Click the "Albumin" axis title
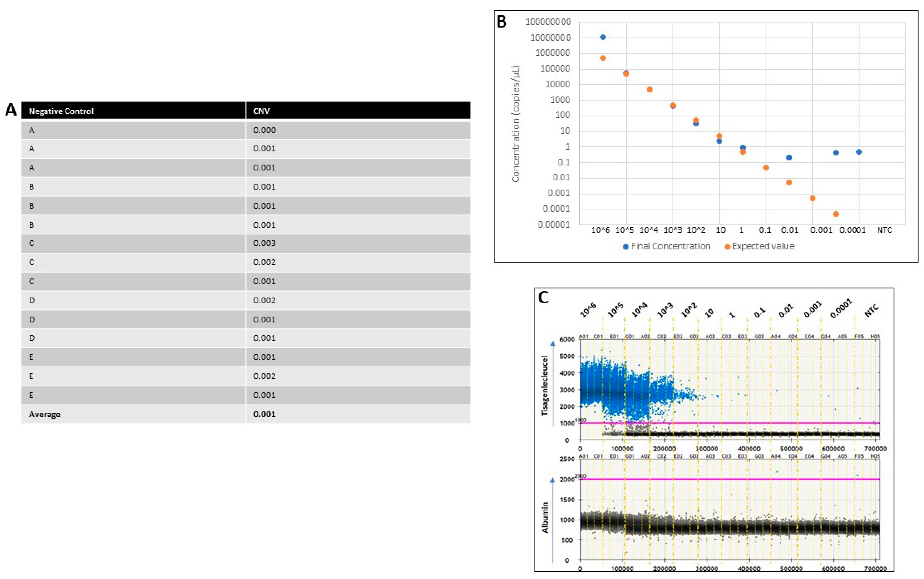This screenshot has height=579, width=924. pyautogui.click(x=545, y=517)
